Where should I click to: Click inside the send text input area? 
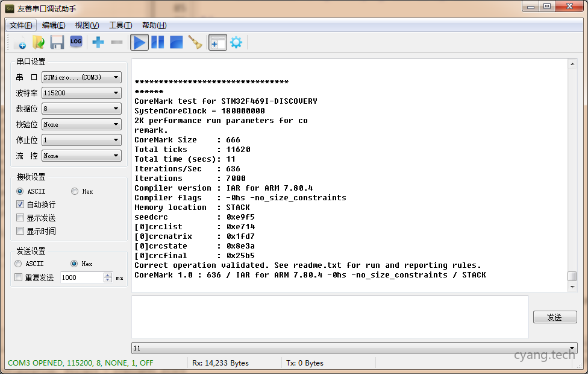tap(330, 317)
